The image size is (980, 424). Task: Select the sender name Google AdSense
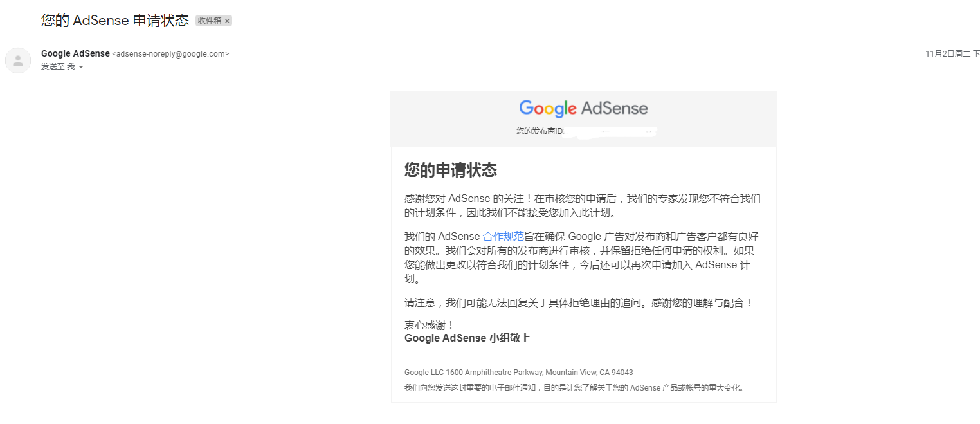pos(75,53)
